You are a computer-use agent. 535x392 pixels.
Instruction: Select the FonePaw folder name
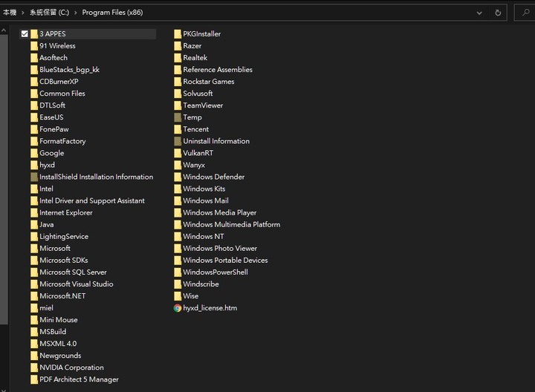pyautogui.click(x=54, y=129)
